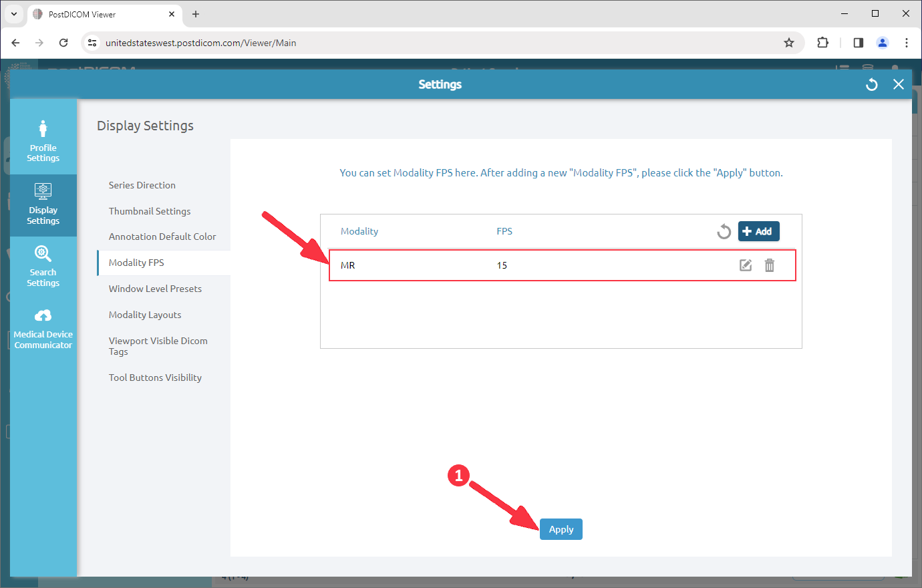Reset modality FPS list with refresh icon
The width and height of the screenshot is (922, 588).
coord(724,232)
